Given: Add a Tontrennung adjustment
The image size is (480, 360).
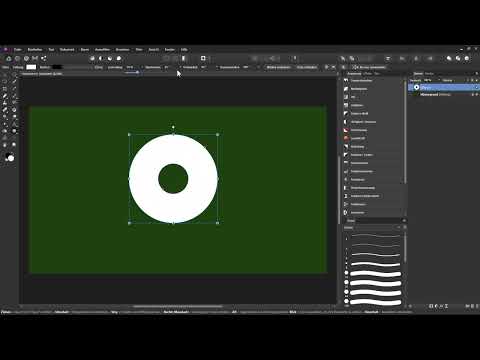Looking at the screenshot, I should [359, 130].
